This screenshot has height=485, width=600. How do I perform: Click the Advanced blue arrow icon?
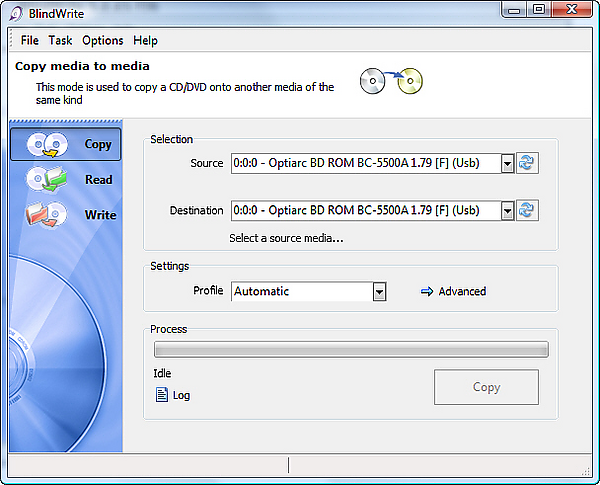click(x=427, y=291)
